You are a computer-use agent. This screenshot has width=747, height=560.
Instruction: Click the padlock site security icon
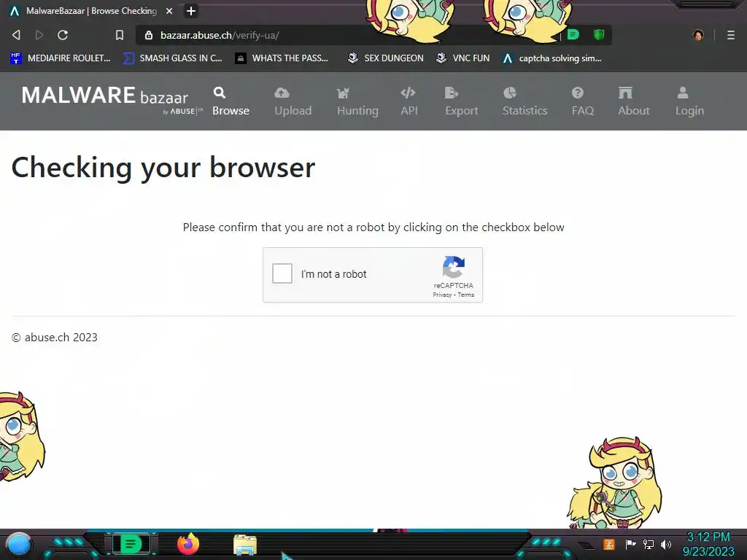pos(149,35)
